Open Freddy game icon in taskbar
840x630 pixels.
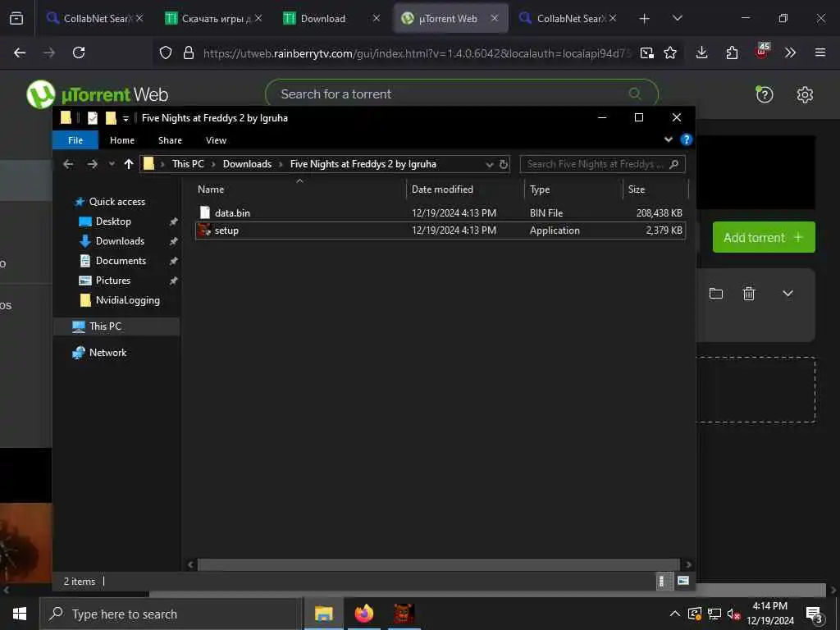point(404,614)
